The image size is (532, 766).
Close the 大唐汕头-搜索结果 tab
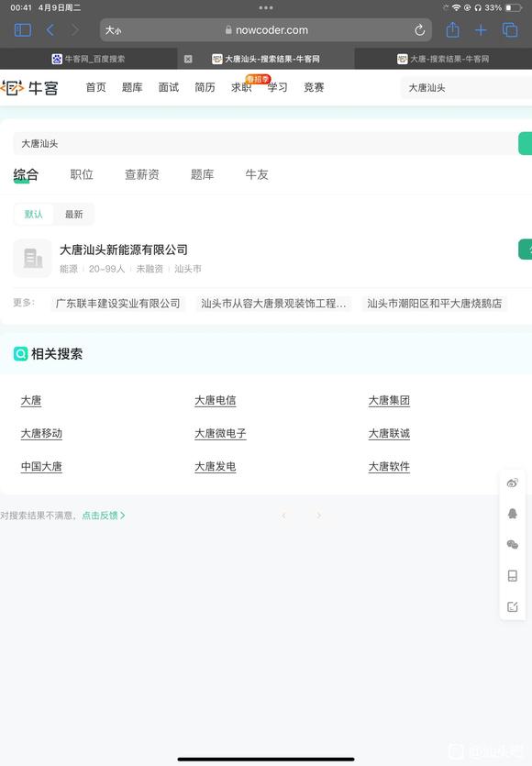tap(188, 59)
